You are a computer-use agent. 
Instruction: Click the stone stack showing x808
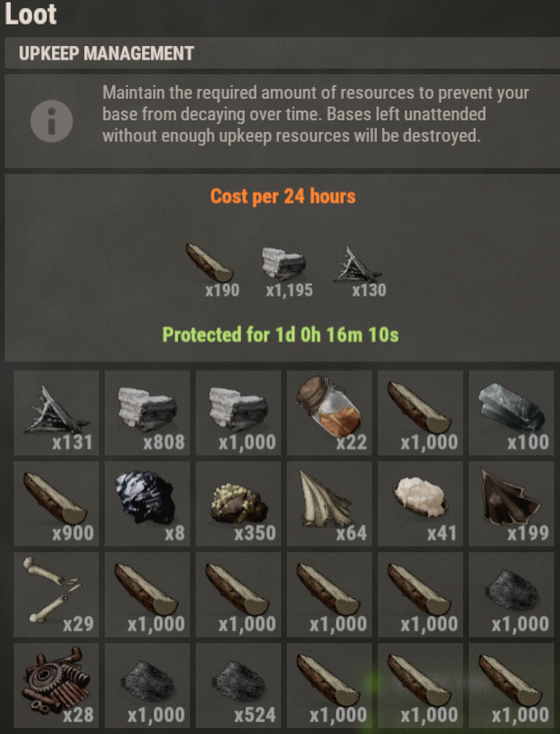(x=147, y=412)
